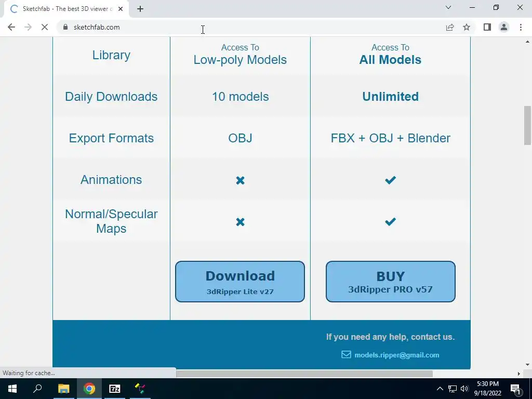The height and width of the screenshot is (399, 532).
Task: Open the browser side panel icon
Action: coord(487,27)
